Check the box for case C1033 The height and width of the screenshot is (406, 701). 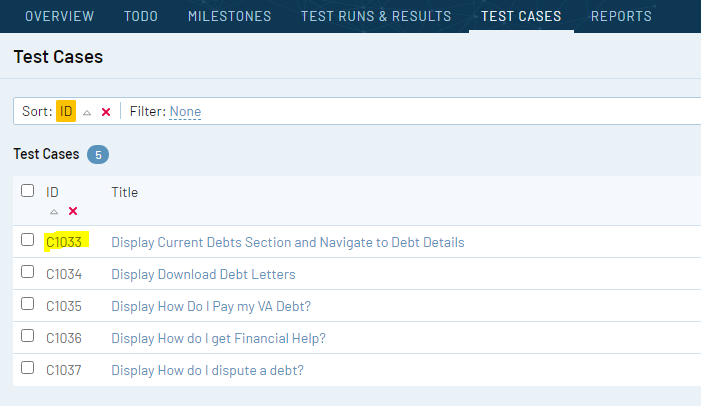point(28,241)
